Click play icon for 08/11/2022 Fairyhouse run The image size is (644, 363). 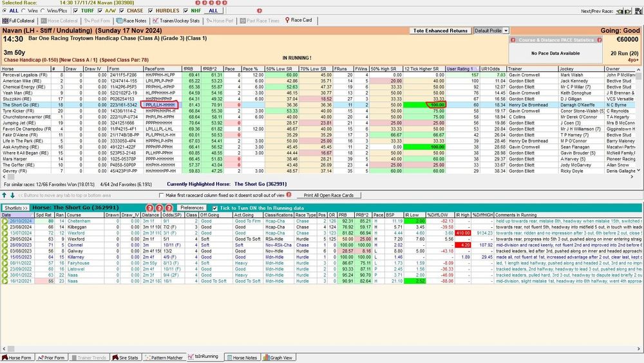[5, 263]
